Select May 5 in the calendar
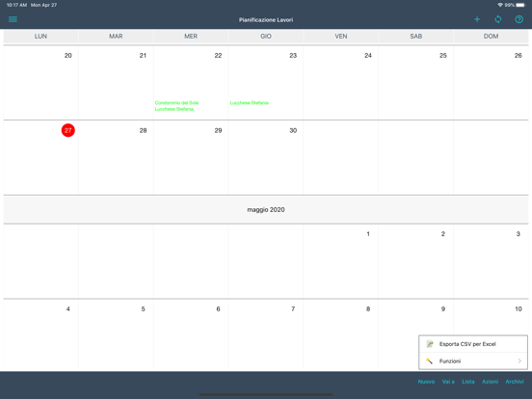 (x=143, y=308)
